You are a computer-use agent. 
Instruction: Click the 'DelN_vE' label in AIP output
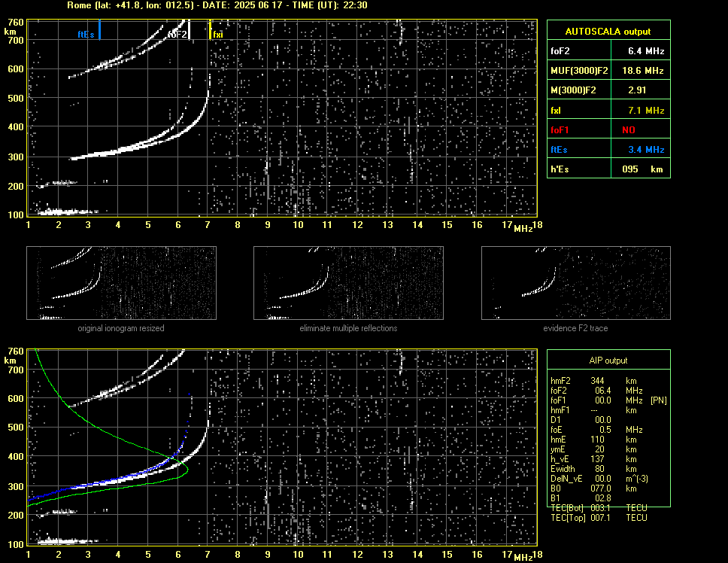coord(566,479)
